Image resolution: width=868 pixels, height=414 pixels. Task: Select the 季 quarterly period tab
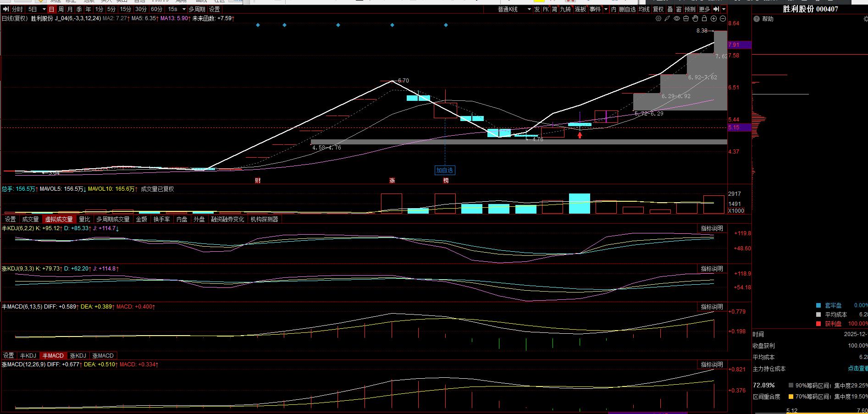coord(79,9)
